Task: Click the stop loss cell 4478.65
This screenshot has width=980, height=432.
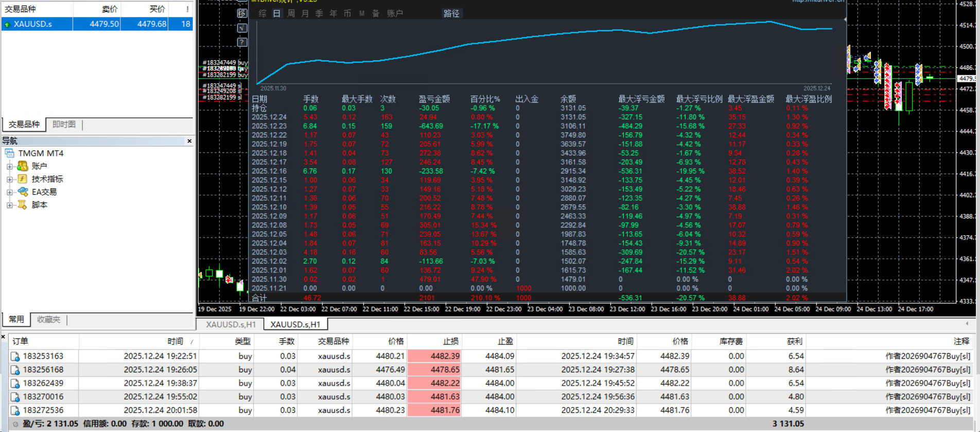Action: click(434, 370)
